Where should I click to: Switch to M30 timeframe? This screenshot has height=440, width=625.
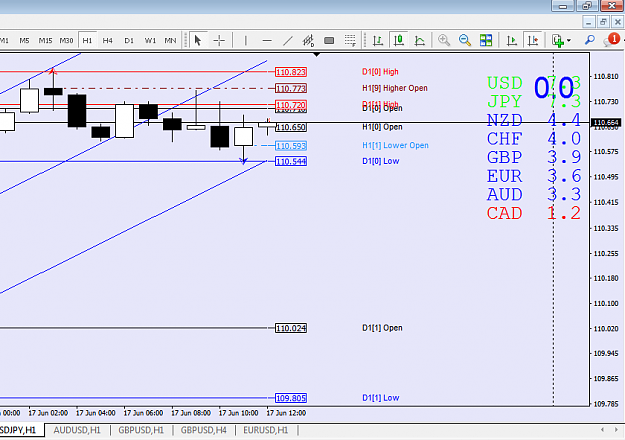[x=66, y=40]
